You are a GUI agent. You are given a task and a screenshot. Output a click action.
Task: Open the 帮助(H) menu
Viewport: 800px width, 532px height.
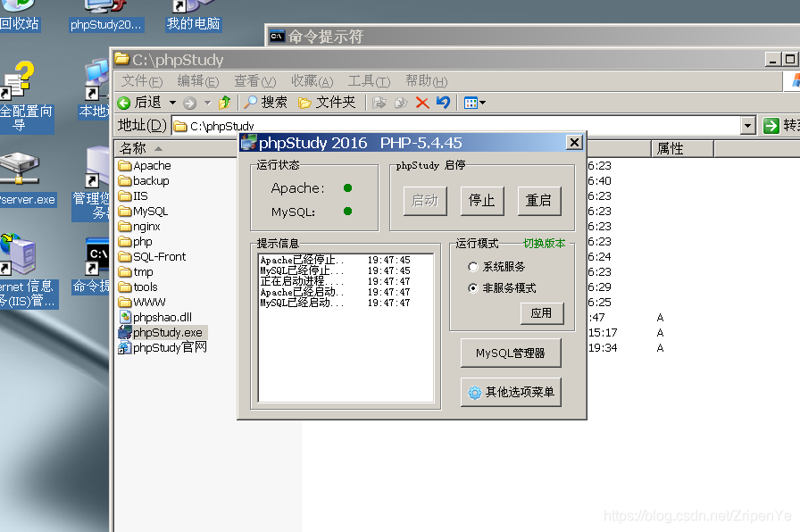tap(426, 81)
